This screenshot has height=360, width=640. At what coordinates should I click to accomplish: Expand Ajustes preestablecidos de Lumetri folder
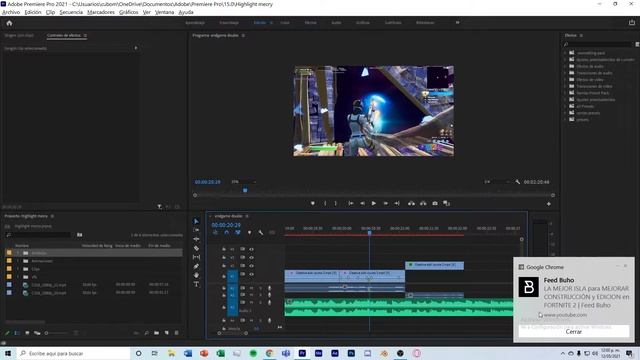(566, 60)
